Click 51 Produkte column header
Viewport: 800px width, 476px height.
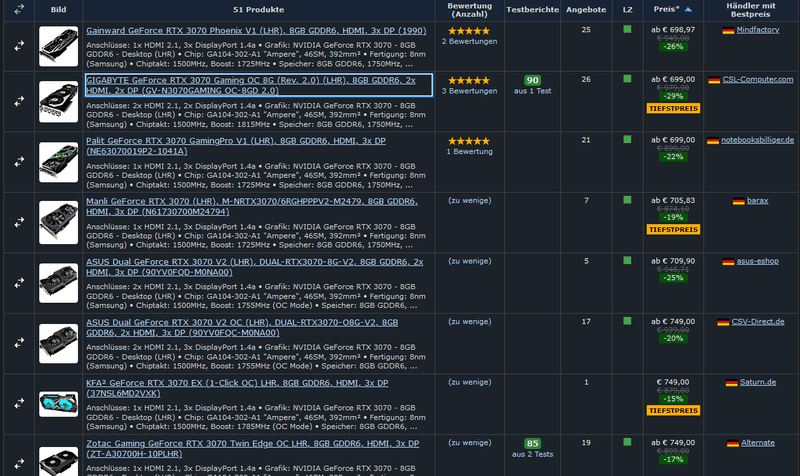click(259, 10)
